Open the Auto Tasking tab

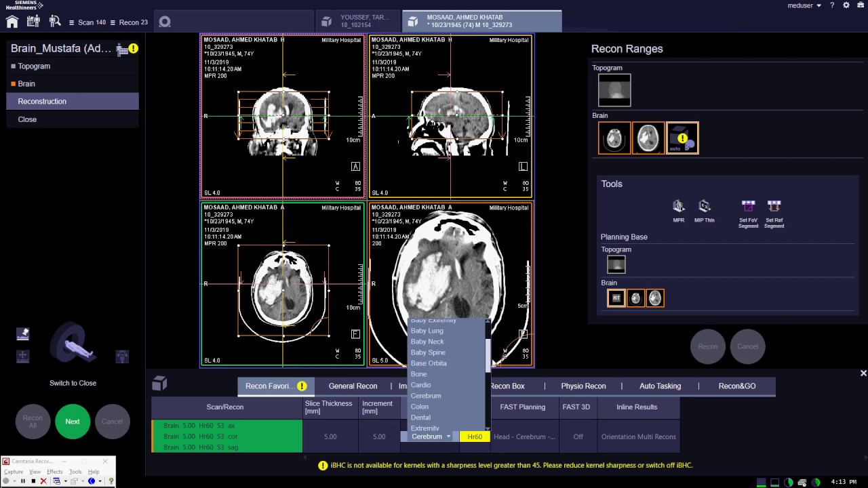click(660, 386)
